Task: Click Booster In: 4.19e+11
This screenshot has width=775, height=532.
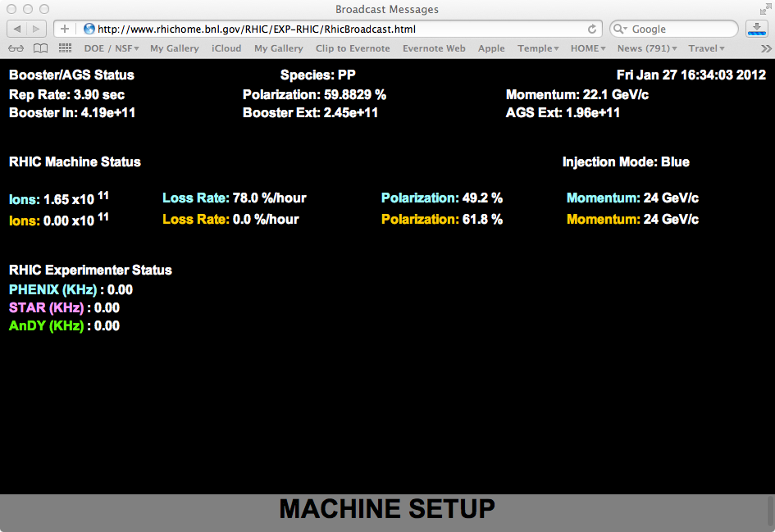Action: [x=72, y=112]
